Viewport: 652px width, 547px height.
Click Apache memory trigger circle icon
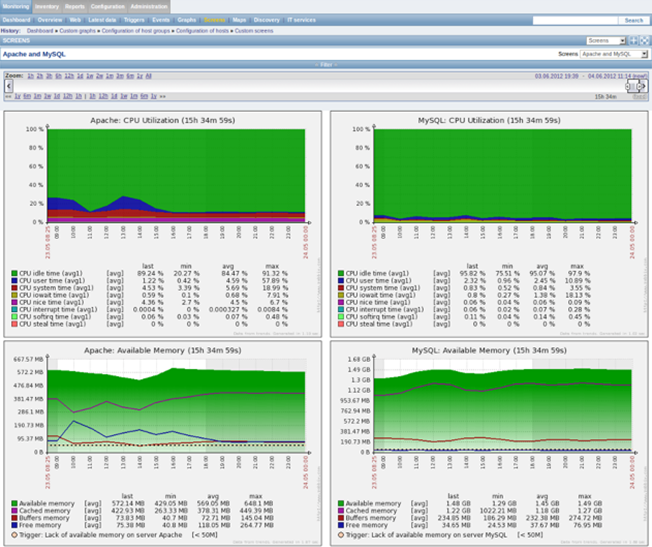click(x=14, y=535)
